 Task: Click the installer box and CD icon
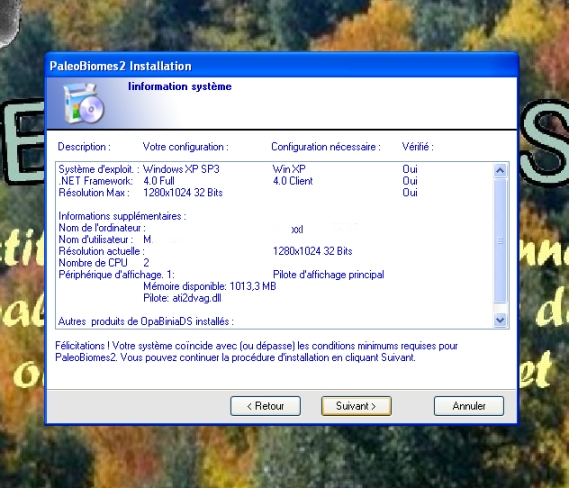(x=83, y=104)
